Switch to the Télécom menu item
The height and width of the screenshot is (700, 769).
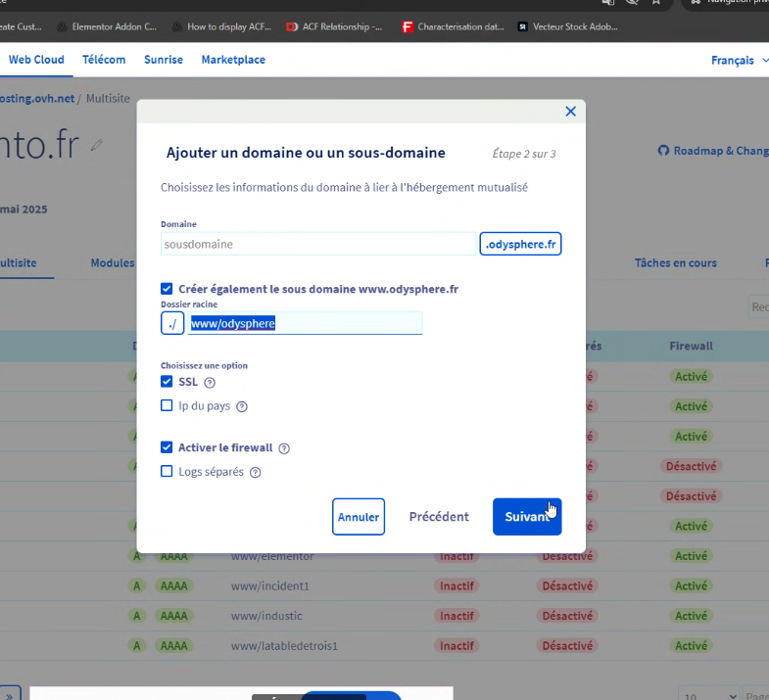[x=104, y=60]
